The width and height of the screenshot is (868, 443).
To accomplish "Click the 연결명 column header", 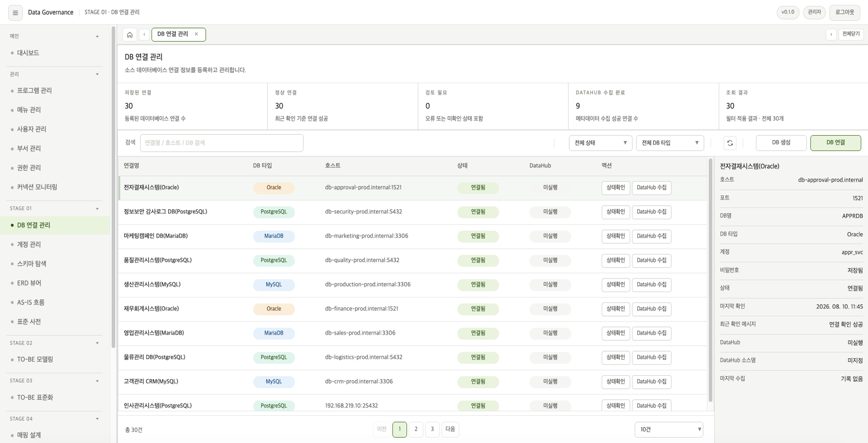I will (132, 166).
